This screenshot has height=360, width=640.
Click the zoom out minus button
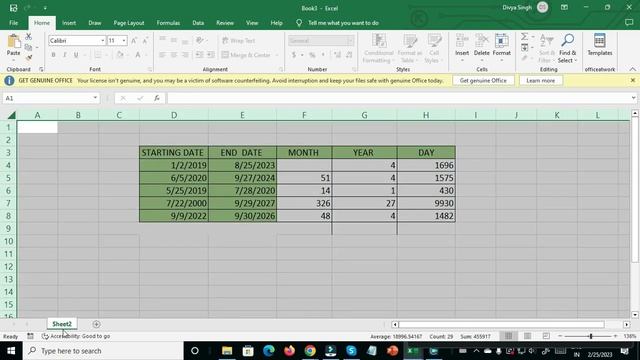[560, 336]
